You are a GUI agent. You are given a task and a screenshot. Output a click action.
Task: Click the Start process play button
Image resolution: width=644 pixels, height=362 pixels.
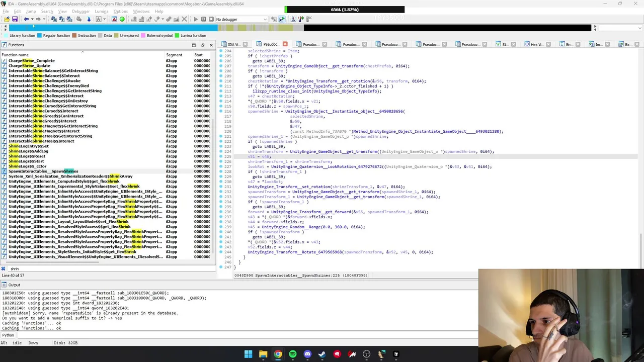coord(196,19)
